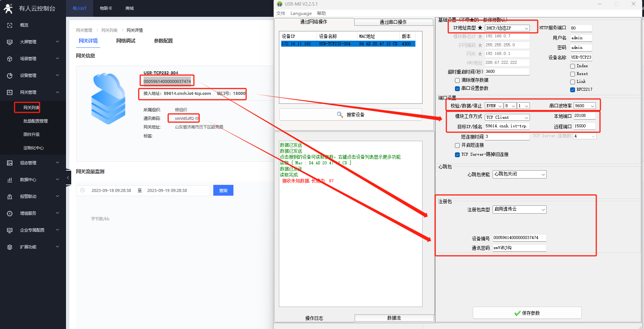Screen dimensions: 644x329
Task: Click the 扩展功能 layers icon
Action: point(10,247)
